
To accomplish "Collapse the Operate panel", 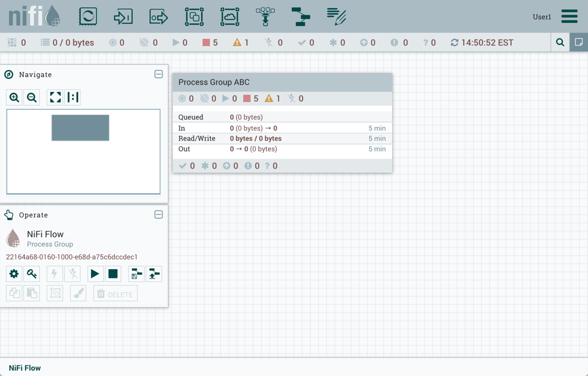I will pos(159,215).
